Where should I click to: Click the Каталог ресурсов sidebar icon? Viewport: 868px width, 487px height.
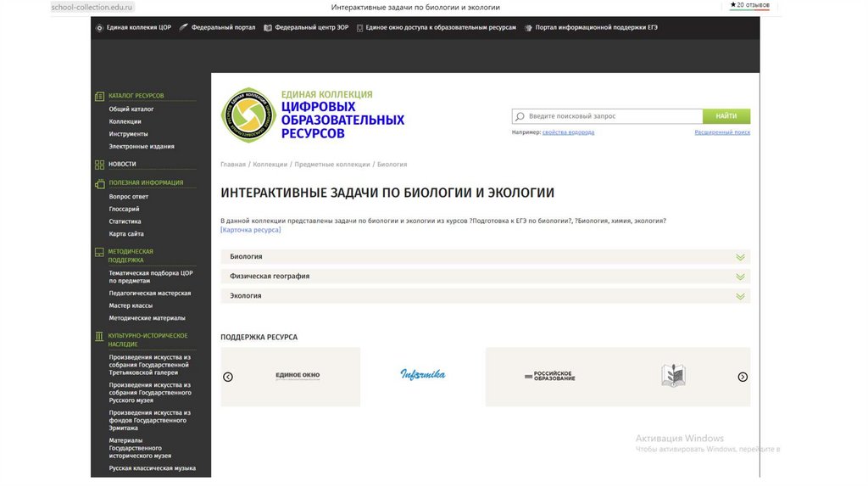[100, 97]
